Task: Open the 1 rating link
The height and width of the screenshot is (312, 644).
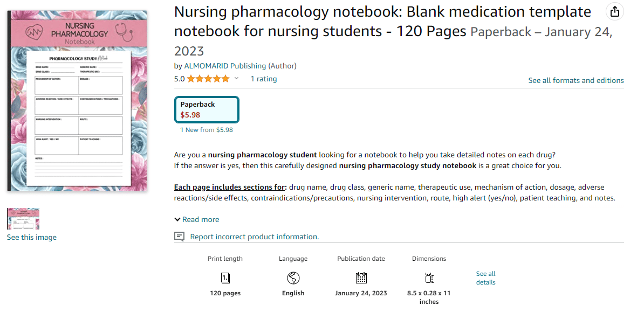Action: coord(264,79)
